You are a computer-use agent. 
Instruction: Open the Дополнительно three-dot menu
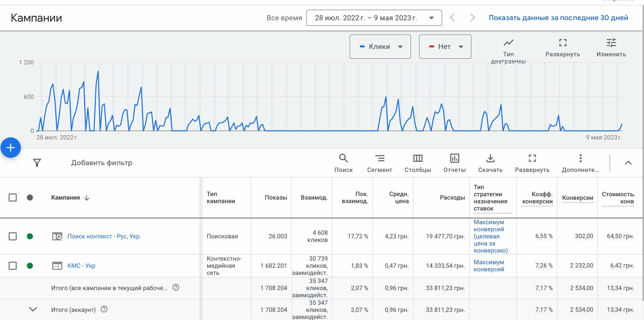[x=580, y=158]
